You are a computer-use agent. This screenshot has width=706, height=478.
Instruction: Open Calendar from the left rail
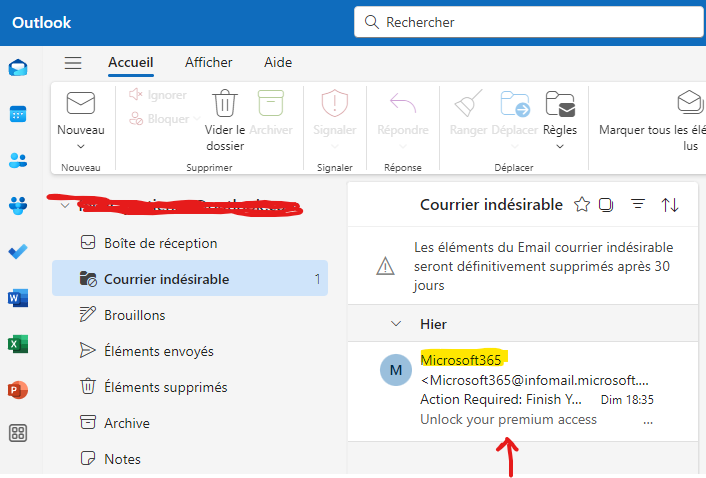pos(18,114)
